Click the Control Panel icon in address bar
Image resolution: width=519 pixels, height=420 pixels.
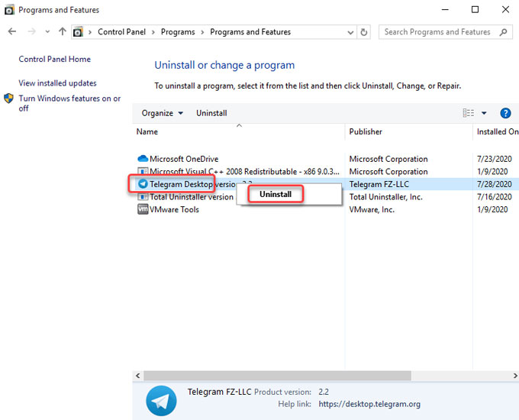click(78, 32)
